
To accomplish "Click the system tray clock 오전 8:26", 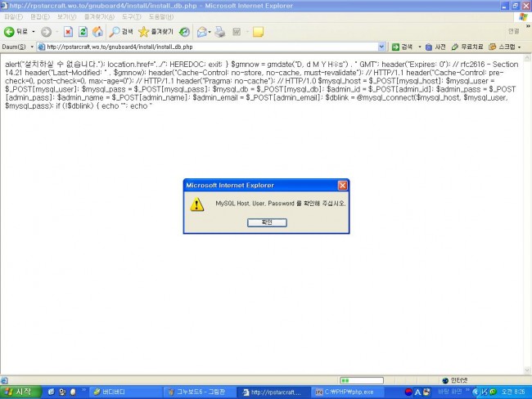I will (513, 392).
